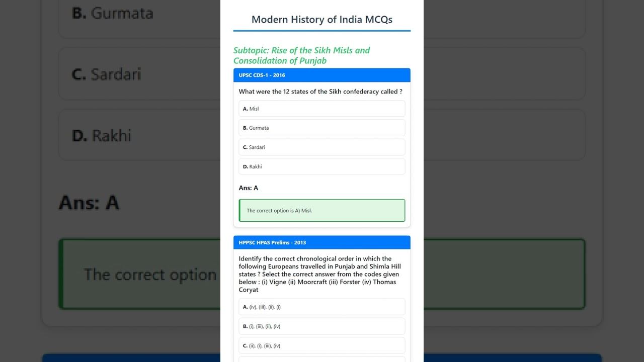Click the large blurred C. Sardari option
Viewport: 644px width, 362px height.
pos(139,74)
